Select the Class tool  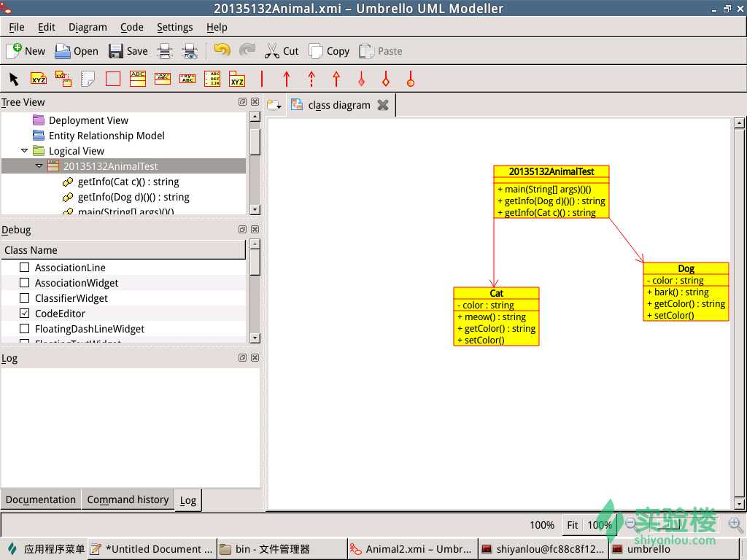138,79
